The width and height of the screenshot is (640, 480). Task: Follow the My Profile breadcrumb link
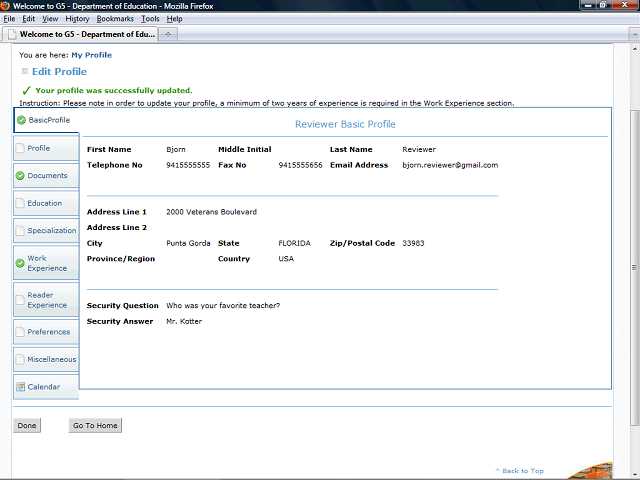point(91,55)
